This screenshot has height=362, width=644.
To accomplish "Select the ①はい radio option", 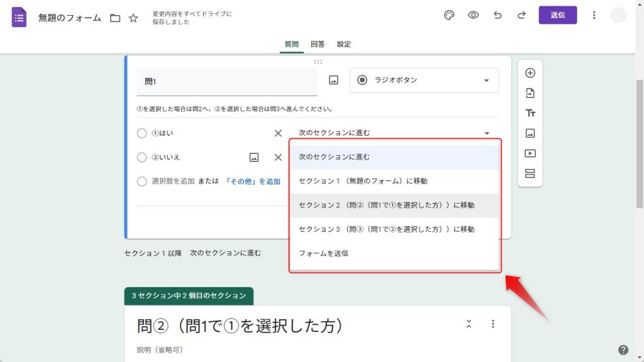I will coord(142,133).
